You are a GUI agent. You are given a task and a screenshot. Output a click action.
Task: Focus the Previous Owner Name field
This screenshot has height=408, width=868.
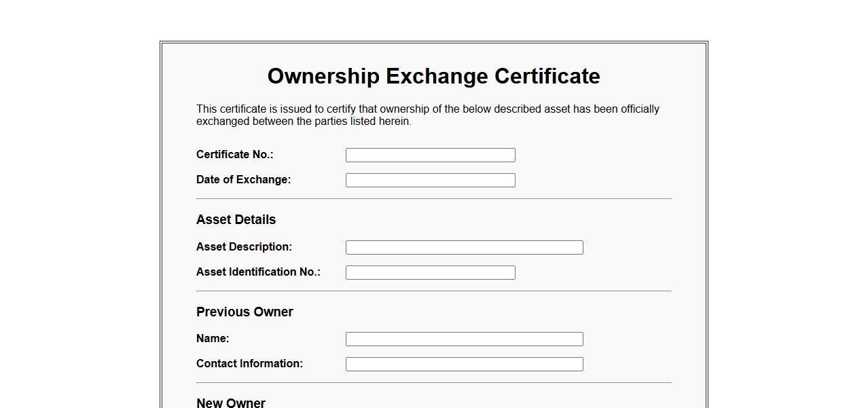click(x=464, y=339)
